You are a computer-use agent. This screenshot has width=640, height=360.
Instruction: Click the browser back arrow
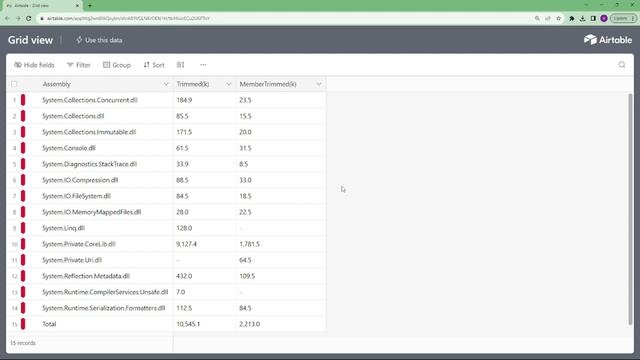click(x=7, y=18)
